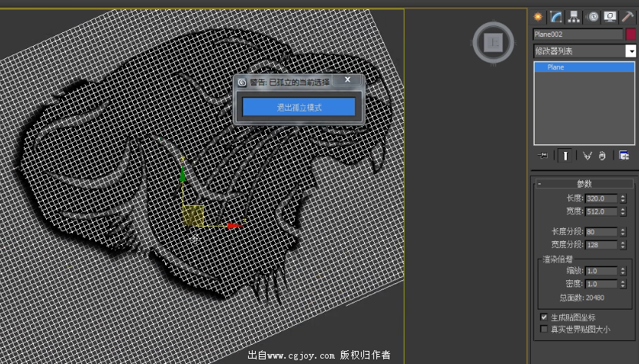Select Plane in the modifier stack
639x364 pixels.
coord(556,68)
